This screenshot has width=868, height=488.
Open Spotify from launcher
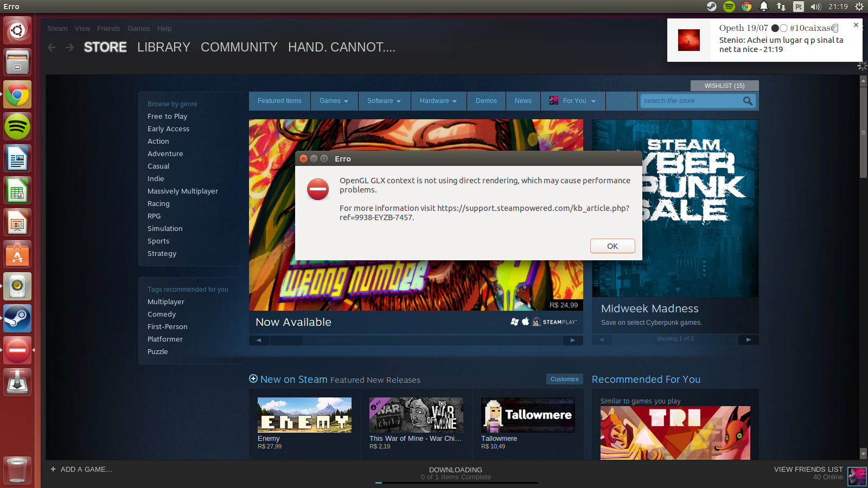17,126
